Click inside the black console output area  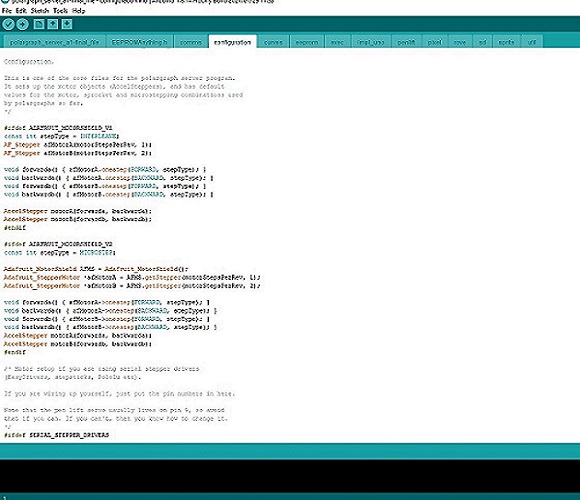pos(290,476)
